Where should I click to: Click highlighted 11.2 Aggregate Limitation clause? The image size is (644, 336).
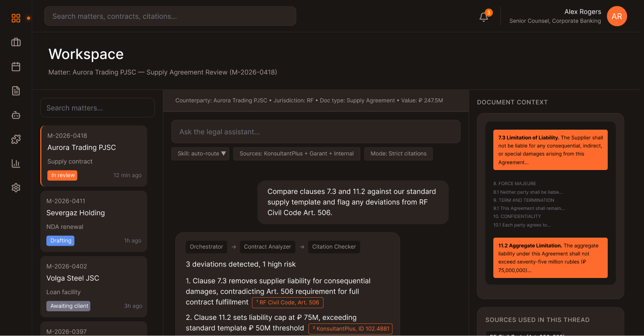tap(550, 258)
